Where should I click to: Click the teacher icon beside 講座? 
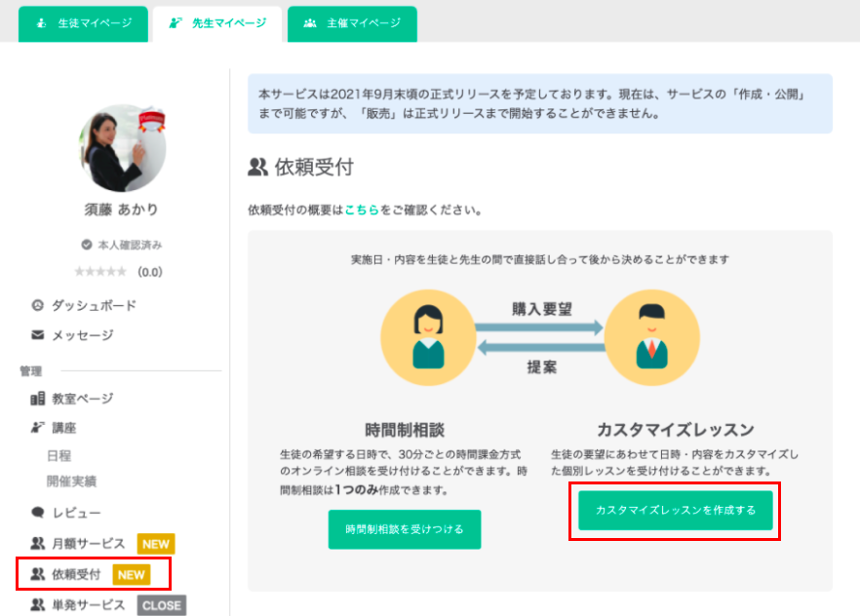[37, 428]
